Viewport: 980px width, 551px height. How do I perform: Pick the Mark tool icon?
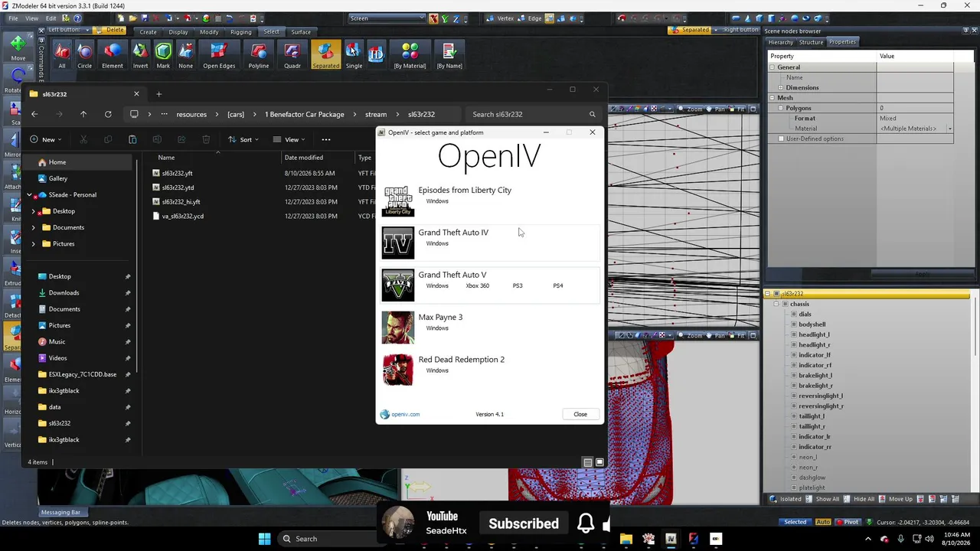(163, 56)
